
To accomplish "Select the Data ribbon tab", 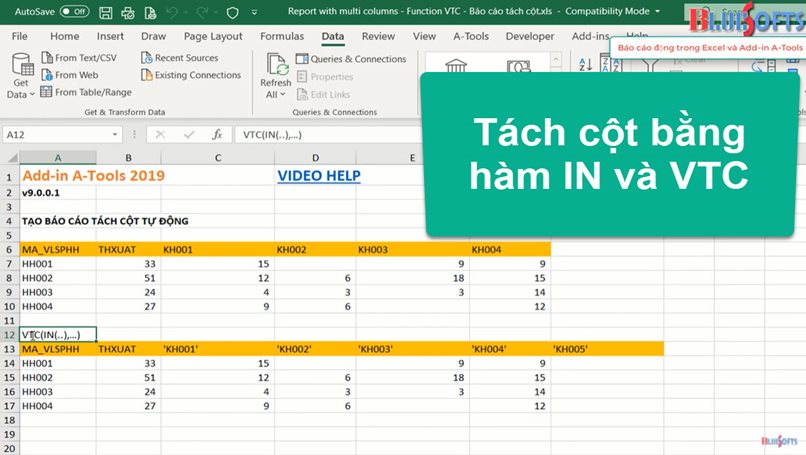I will tap(333, 36).
